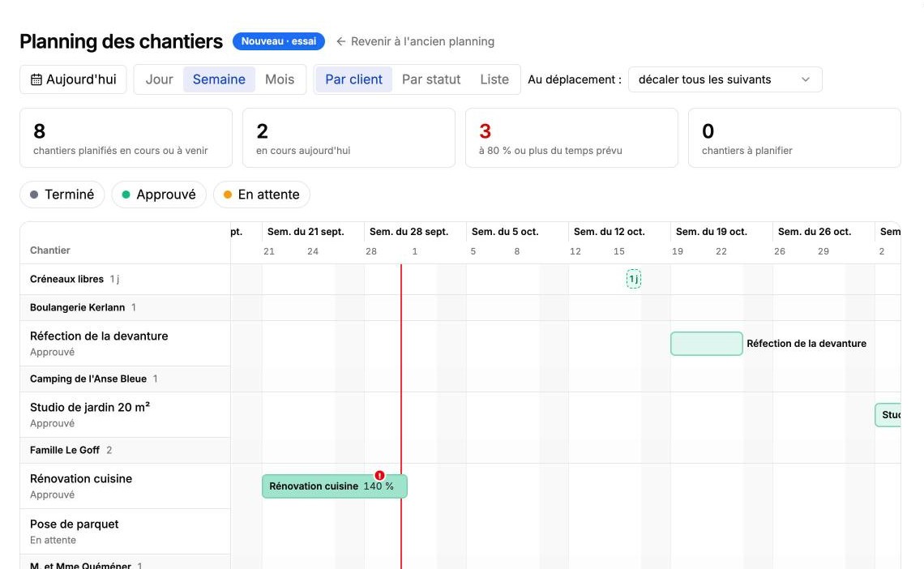Click the green dot in the Approuvé filter
Screen dimensions: 924x569
pyautogui.click(x=126, y=195)
